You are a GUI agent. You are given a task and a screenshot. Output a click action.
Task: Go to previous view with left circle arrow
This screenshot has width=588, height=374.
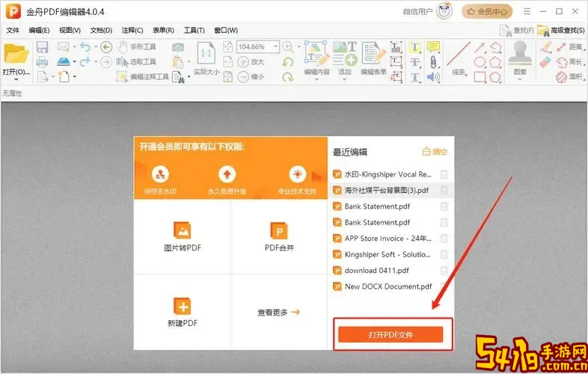tap(106, 47)
